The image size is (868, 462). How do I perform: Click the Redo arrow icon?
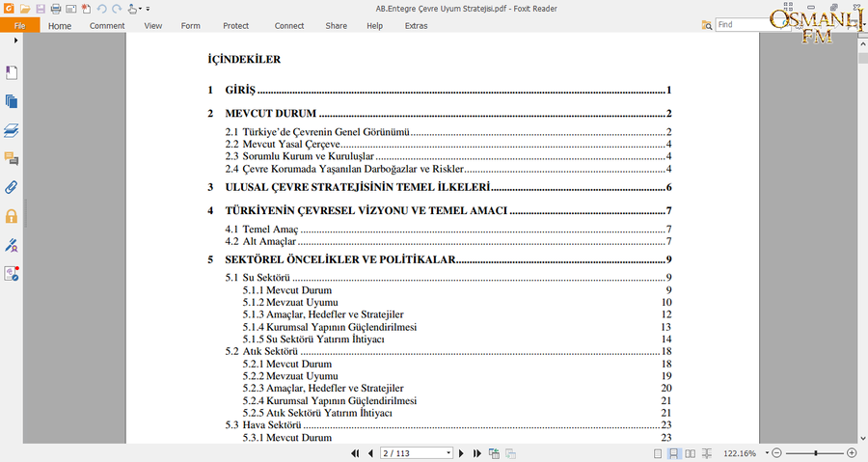[x=117, y=9]
